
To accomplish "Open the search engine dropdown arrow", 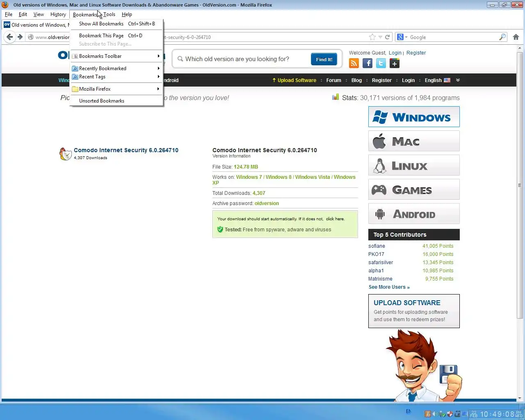I will 406,37.
